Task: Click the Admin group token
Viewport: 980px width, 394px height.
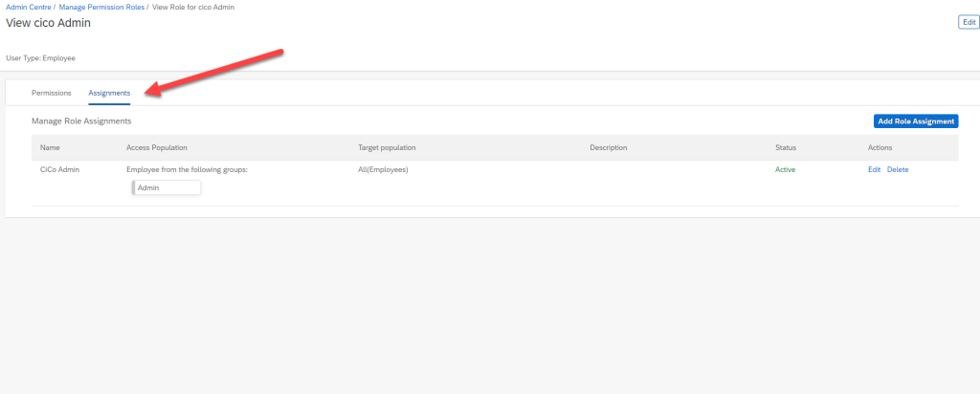Action: click(x=167, y=187)
